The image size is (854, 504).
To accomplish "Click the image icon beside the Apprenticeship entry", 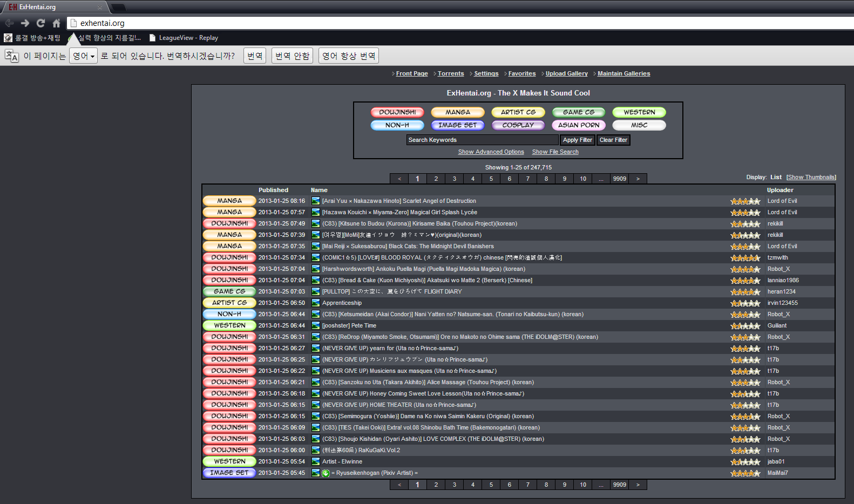I will coord(316,303).
